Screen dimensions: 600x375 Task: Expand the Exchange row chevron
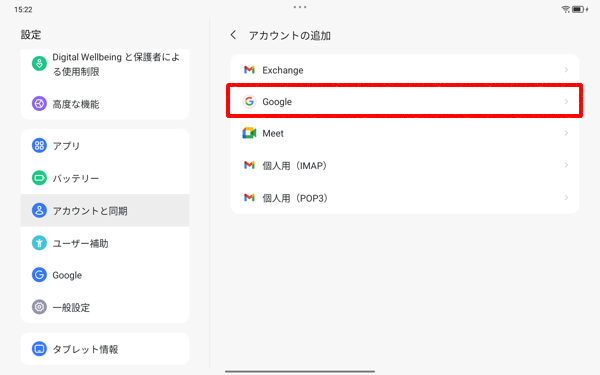tap(566, 70)
